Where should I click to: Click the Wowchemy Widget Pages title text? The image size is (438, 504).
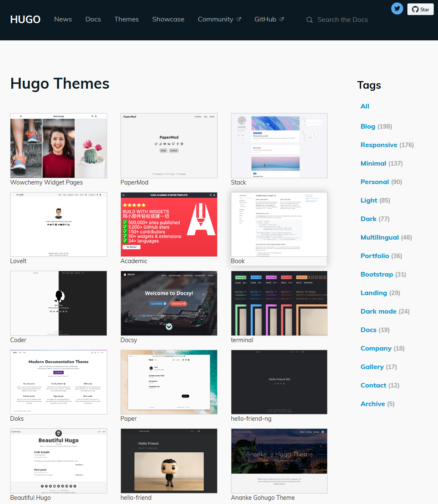click(47, 182)
